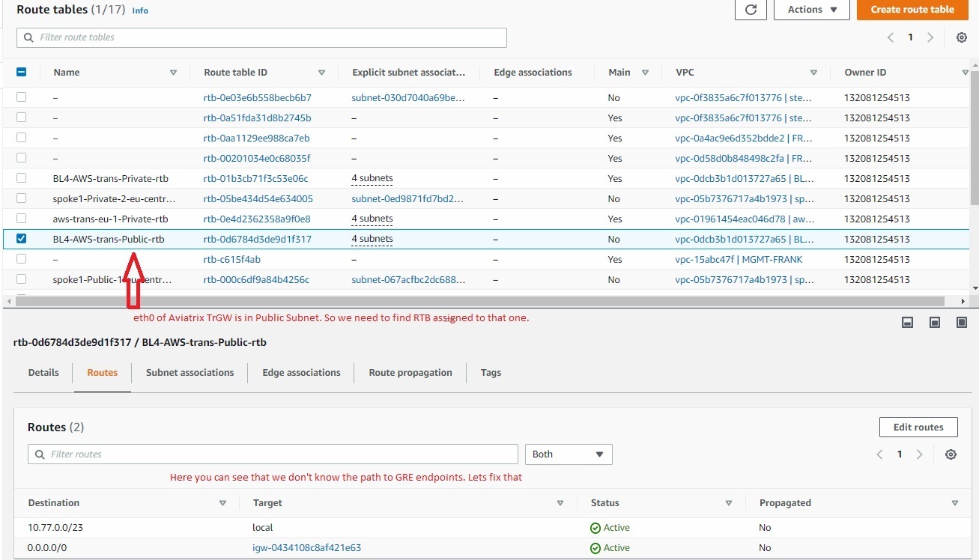Select checkbox for rtb-0aa1129ee988ca7eb row
979x560 pixels.
(x=21, y=138)
